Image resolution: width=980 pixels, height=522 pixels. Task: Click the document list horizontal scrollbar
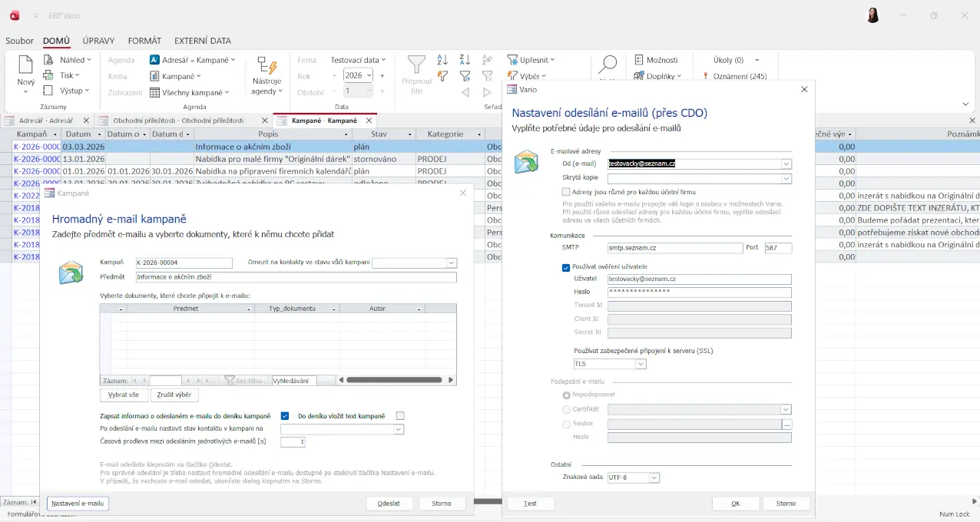pos(394,380)
